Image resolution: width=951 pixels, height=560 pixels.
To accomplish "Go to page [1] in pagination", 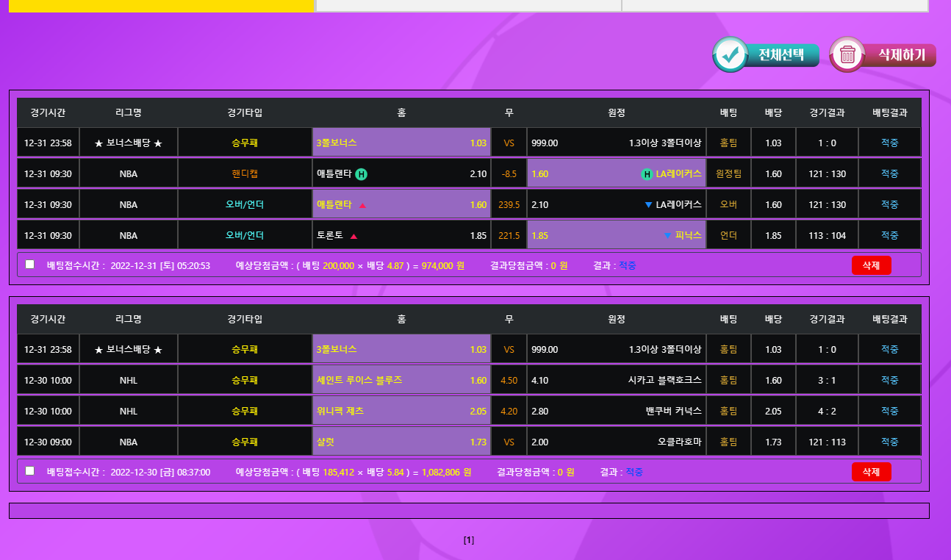I will click(x=469, y=540).
